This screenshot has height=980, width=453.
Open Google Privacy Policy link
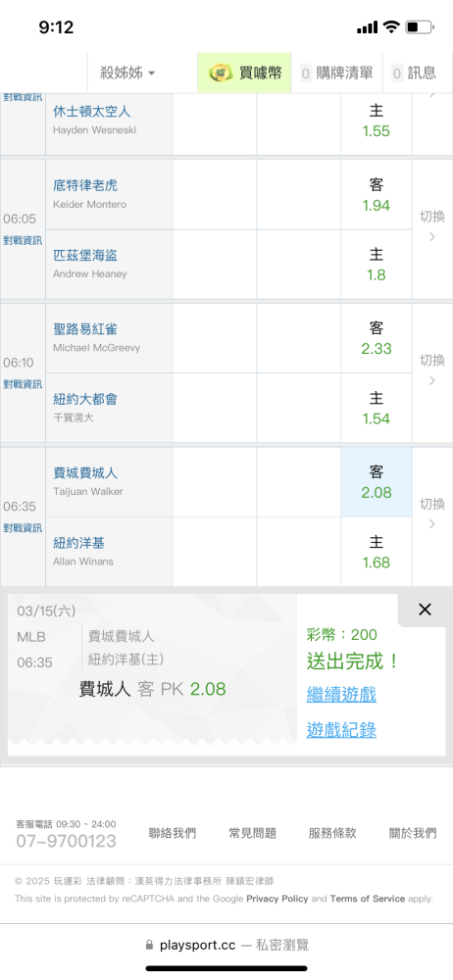[277, 899]
